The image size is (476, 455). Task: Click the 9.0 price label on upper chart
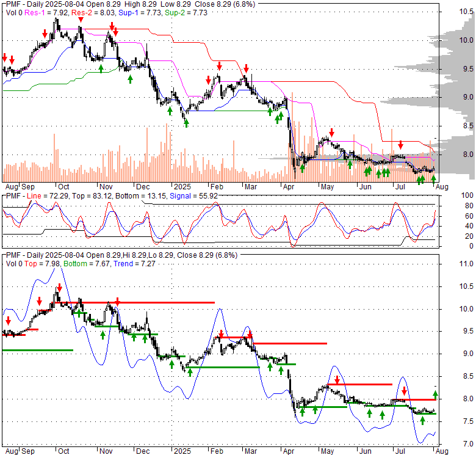tap(468, 97)
